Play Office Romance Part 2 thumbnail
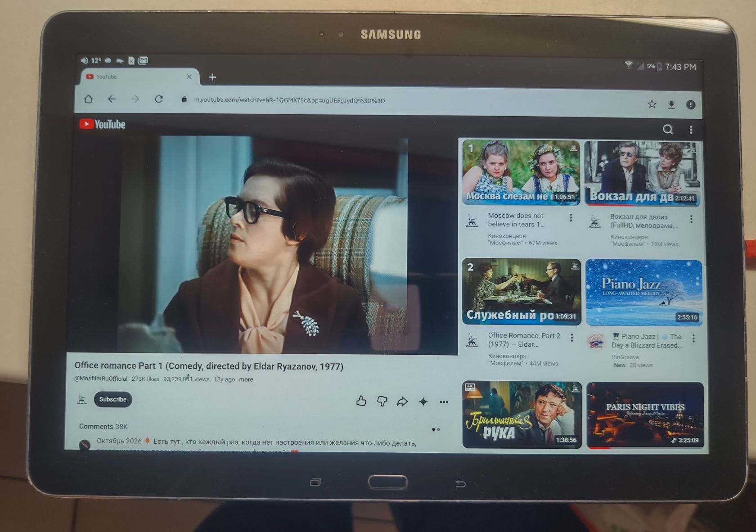The image size is (756, 532). (x=522, y=292)
